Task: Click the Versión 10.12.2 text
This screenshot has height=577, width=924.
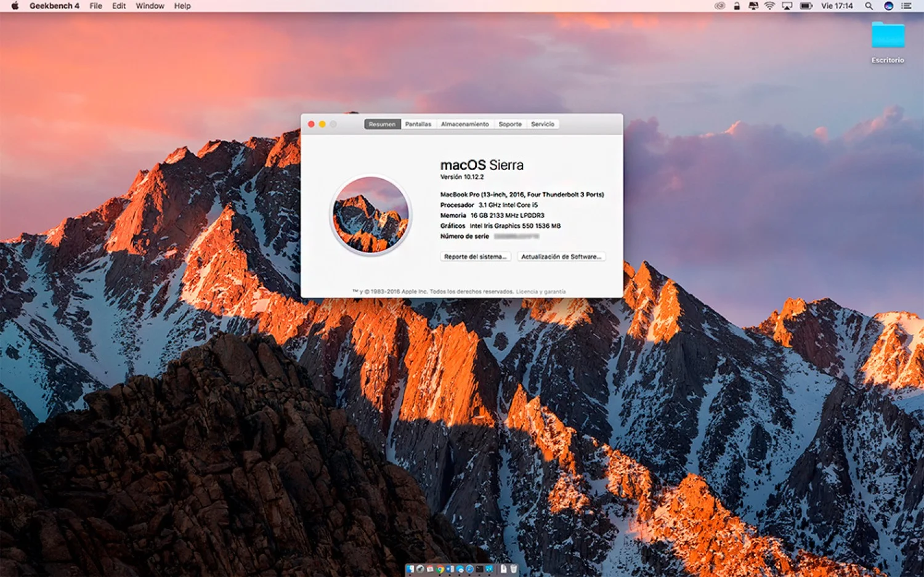Action: pos(462,177)
